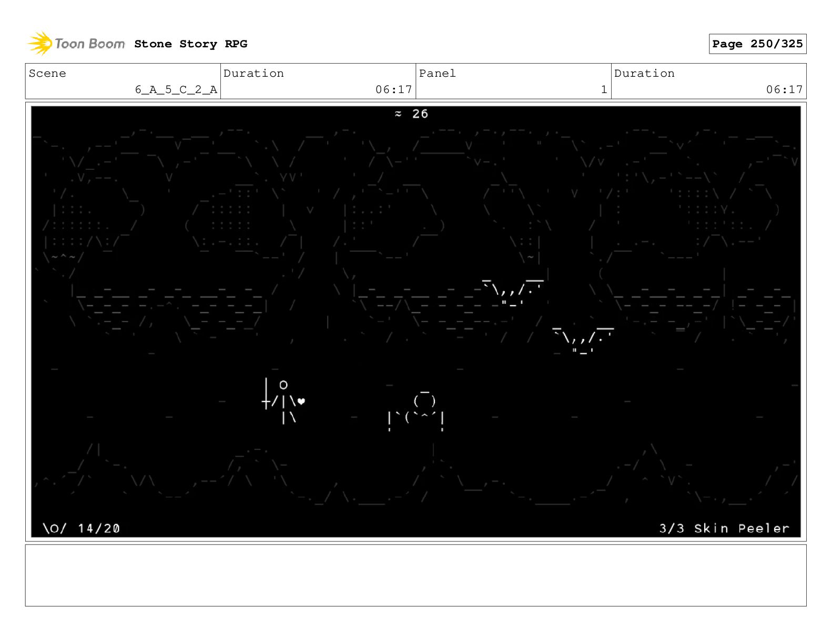832x644 pixels.
Task: Click the heart icon beside the player
Action: (301, 401)
